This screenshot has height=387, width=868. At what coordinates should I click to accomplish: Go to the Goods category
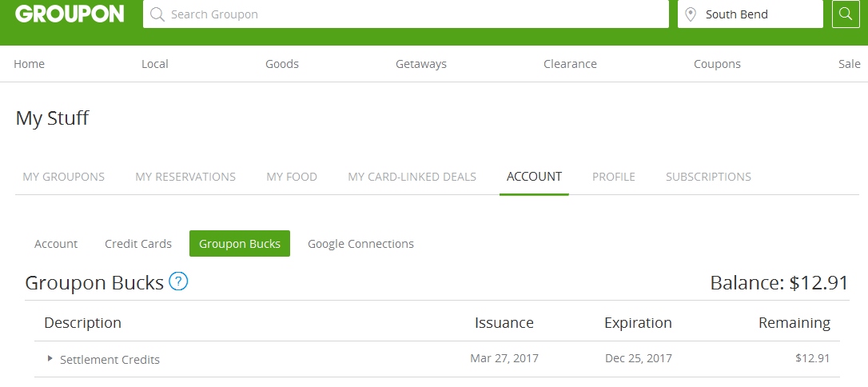tap(282, 64)
